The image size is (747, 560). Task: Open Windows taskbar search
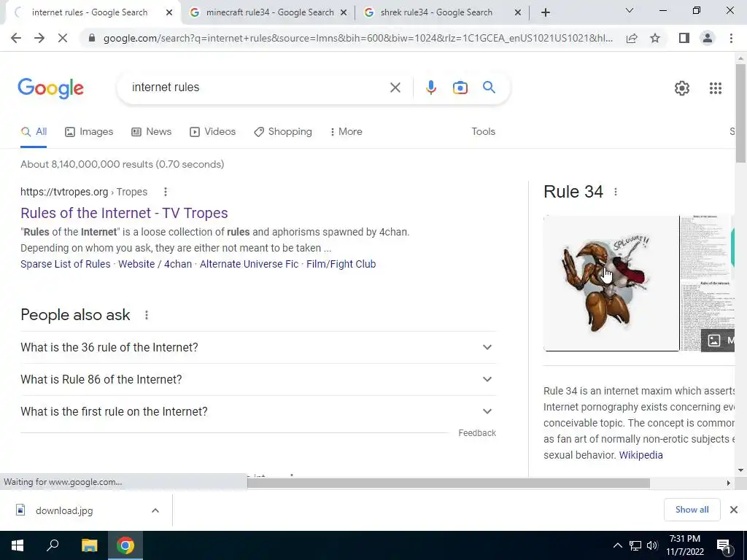click(x=53, y=545)
